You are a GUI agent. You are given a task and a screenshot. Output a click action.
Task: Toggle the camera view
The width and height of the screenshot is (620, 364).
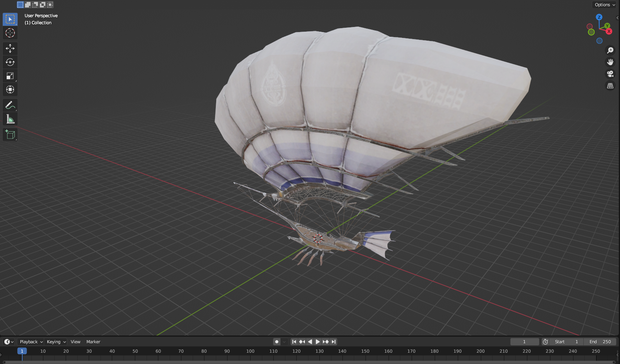[610, 74]
